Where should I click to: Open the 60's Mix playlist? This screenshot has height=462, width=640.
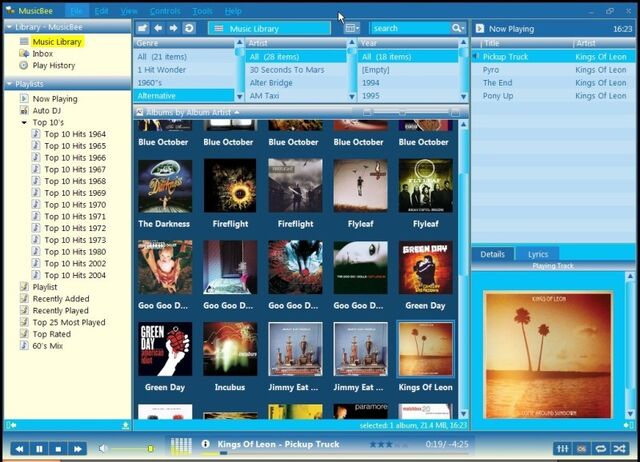47,346
